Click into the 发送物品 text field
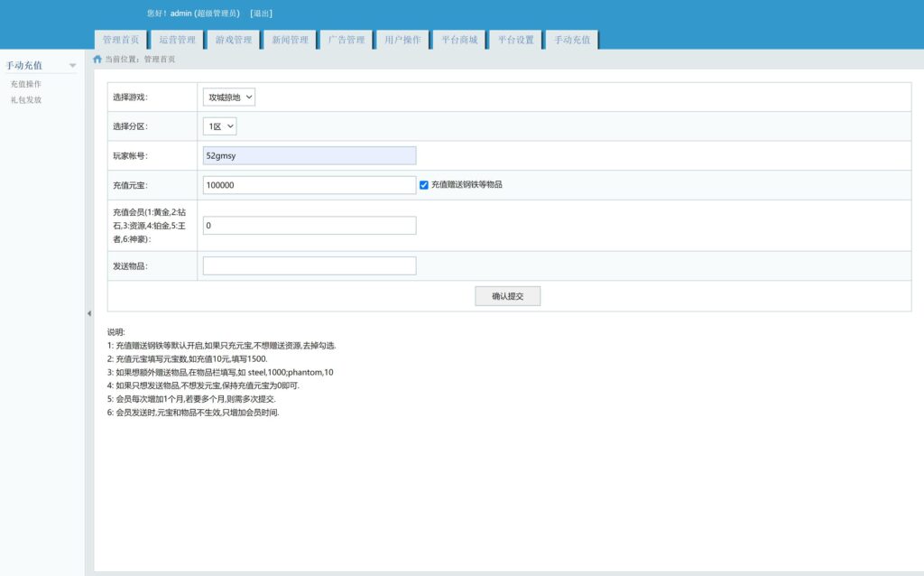This screenshot has width=924, height=576. [310, 265]
